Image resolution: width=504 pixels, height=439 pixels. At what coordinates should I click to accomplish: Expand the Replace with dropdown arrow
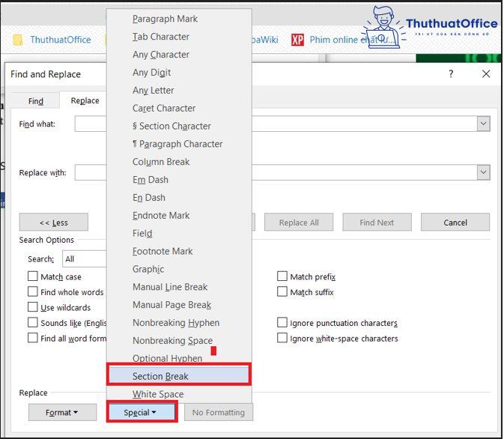click(483, 172)
